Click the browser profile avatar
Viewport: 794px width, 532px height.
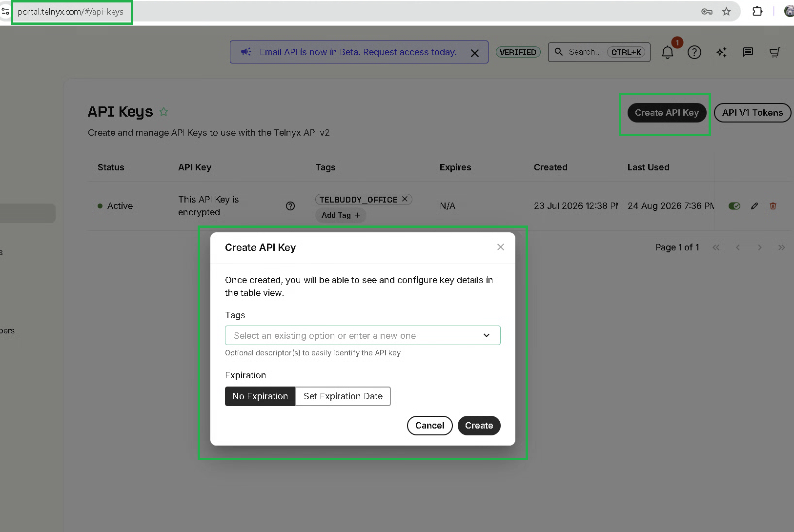click(x=789, y=11)
